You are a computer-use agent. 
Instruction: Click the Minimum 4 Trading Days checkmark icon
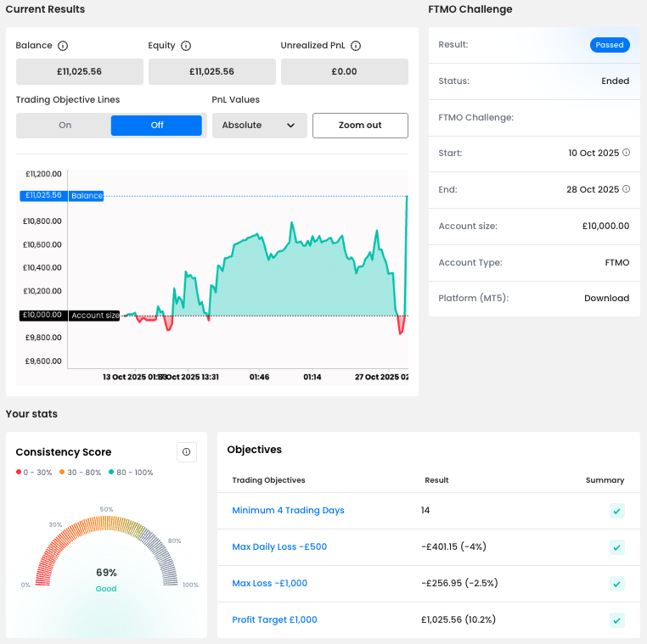coord(617,511)
